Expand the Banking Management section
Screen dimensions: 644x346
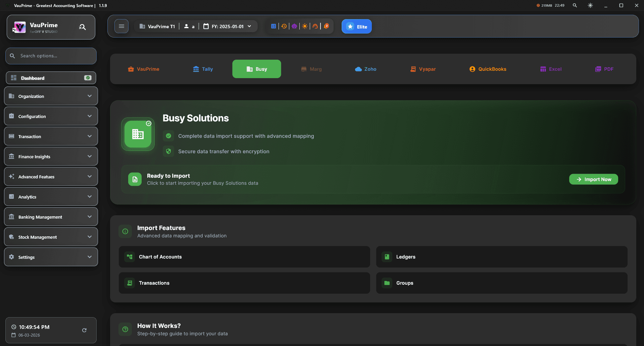[x=51, y=217]
